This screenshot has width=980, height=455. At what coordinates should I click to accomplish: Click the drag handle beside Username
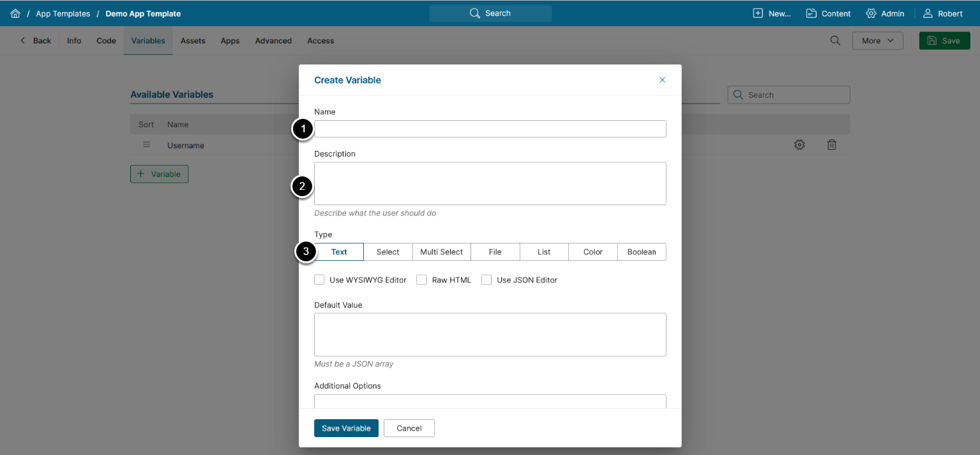coord(146,145)
